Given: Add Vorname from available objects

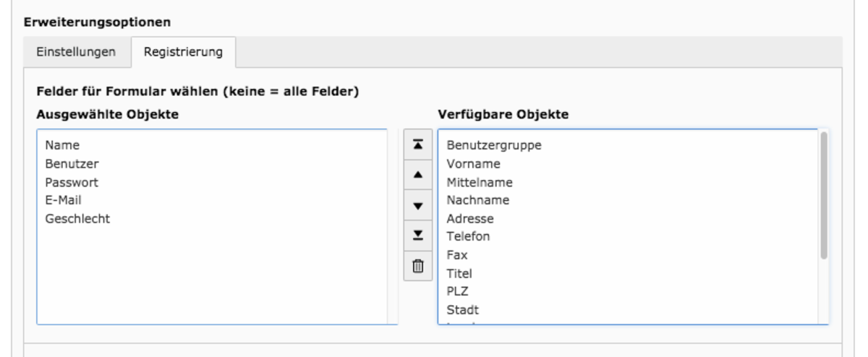Looking at the screenshot, I should 473,164.
